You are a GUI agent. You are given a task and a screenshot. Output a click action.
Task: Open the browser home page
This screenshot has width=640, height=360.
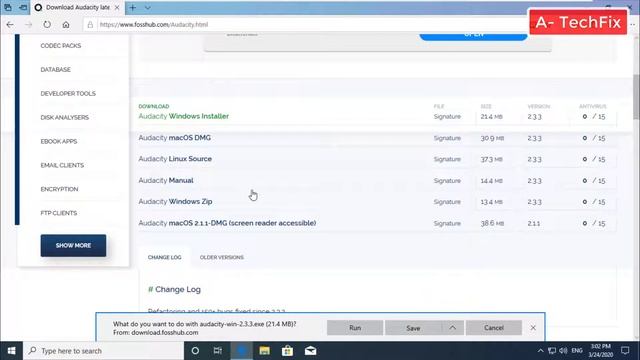coord(66,24)
